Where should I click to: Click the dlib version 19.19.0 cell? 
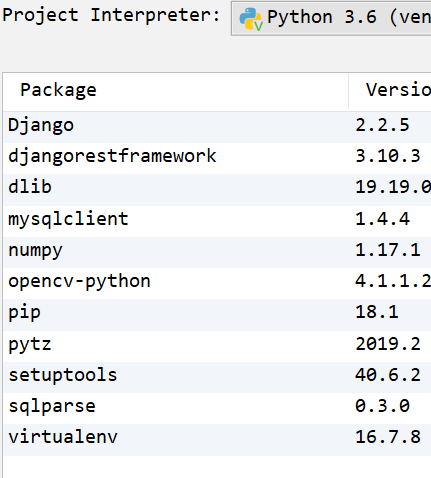[393, 187]
